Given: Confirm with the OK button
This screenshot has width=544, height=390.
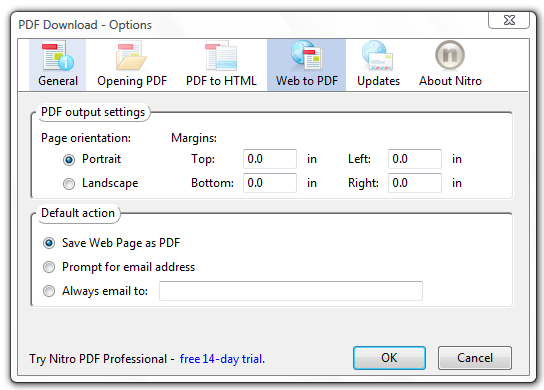Looking at the screenshot, I should [x=389, y=358].
